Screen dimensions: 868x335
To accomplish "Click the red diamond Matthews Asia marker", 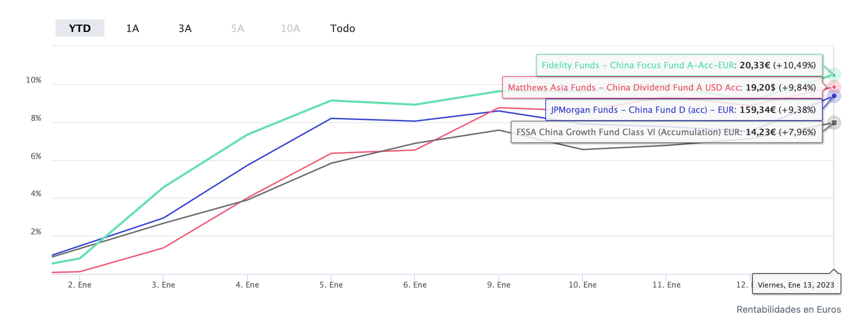I will 834,87.
